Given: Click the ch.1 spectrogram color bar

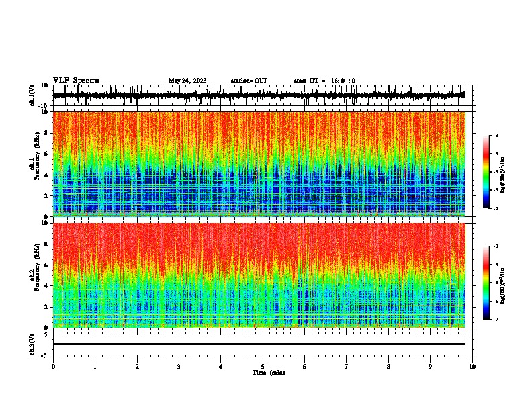Looking at the screenshot, I should (x=486, y=172).
